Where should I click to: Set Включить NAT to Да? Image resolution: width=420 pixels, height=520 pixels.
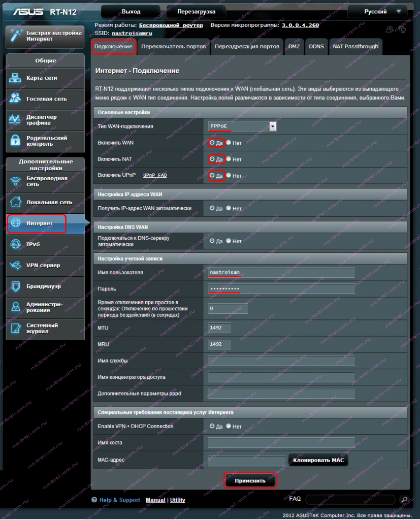pos(212,159)
